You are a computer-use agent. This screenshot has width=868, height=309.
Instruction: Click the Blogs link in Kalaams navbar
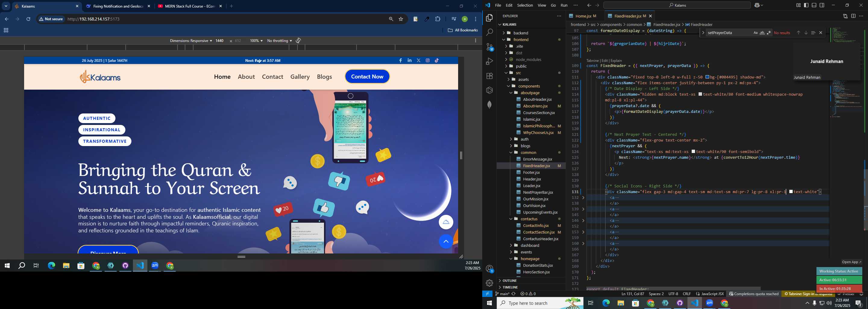324,77
